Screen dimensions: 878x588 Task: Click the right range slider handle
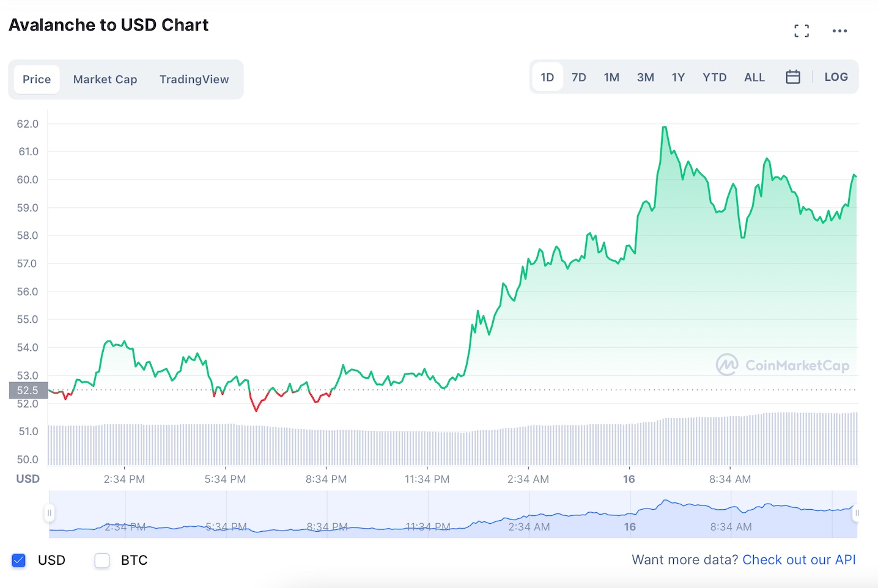(857, 513)
